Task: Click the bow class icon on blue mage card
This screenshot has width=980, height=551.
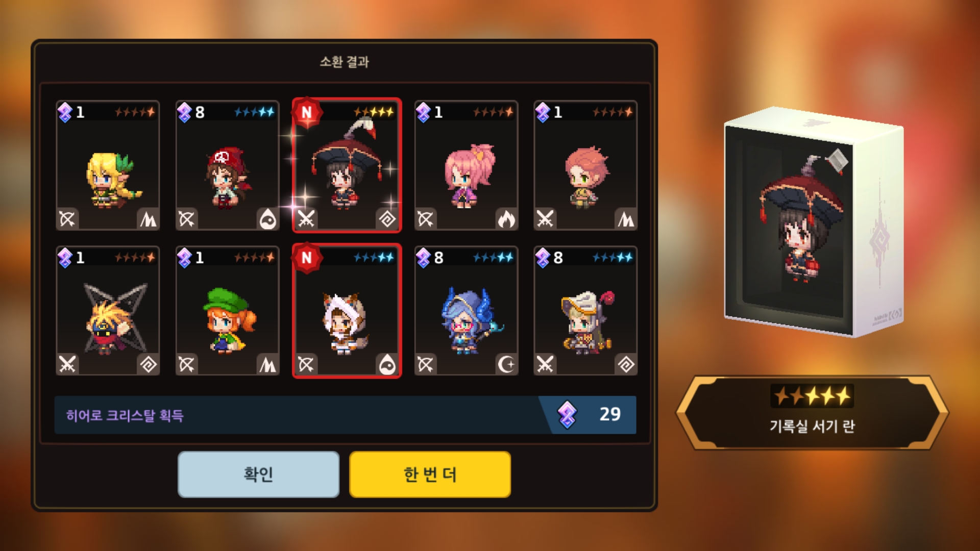Action: click(426, 364)
